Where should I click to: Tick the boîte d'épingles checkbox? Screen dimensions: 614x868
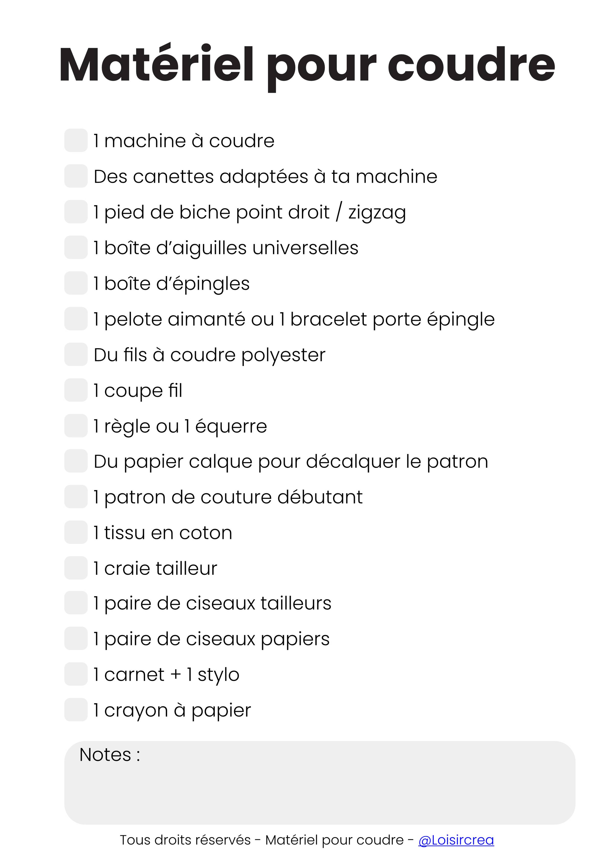tap(76, 283)
